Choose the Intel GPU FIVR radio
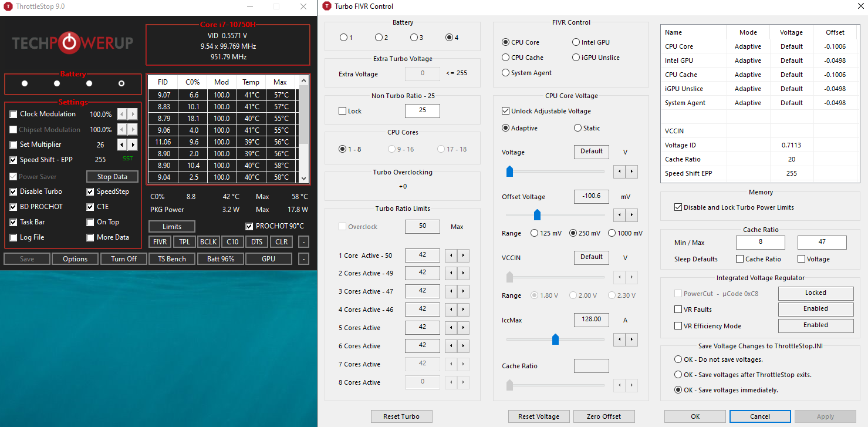Viewport: 868px width, 427px height. click(x=576, y=42)
